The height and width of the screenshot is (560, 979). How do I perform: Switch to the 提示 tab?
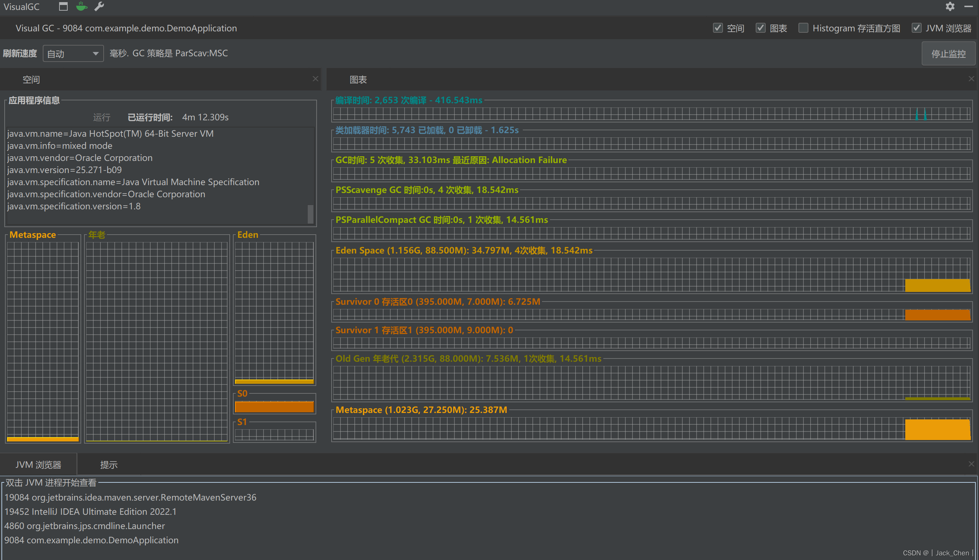tap(109, 465)
